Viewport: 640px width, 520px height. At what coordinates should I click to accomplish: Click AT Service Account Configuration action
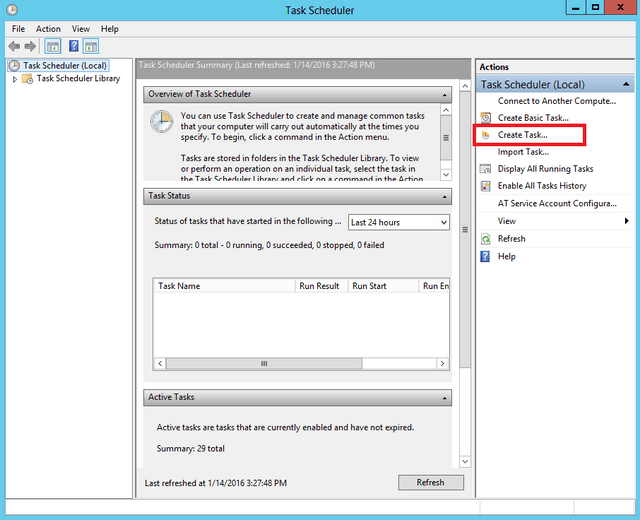point(557,204)
